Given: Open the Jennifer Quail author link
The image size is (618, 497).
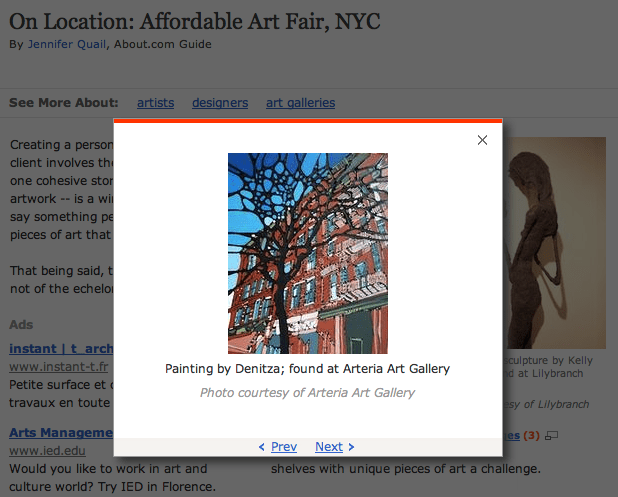Looking at the screenshot, I should click(x=67, y=44).
